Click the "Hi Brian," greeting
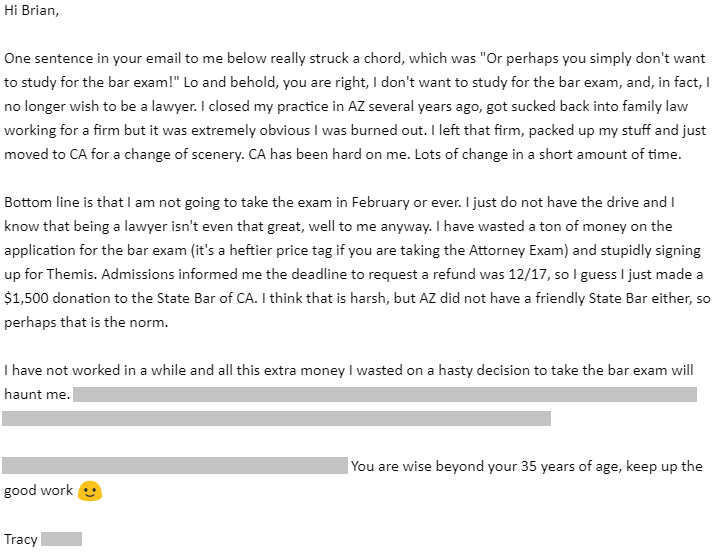The image size is (715, 554). tap(31, 10)
